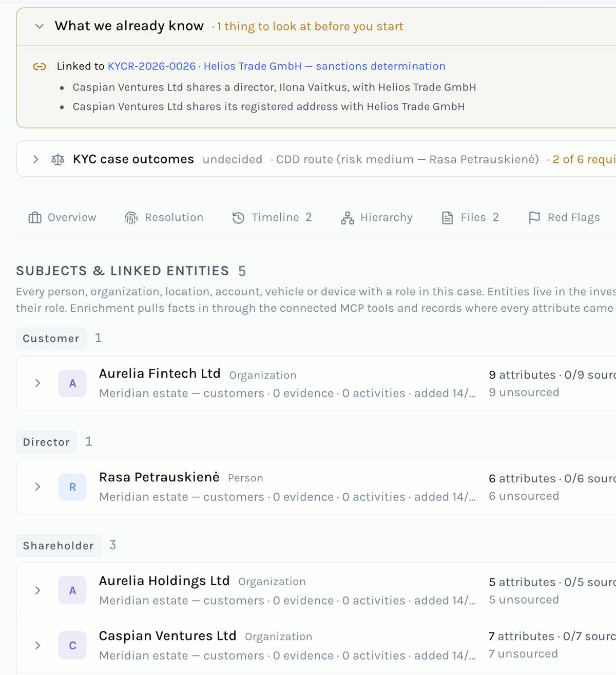Expand the Aurelia Fintech Ltd row
Viewport: 616px width, 675px height.
[37, 383]
